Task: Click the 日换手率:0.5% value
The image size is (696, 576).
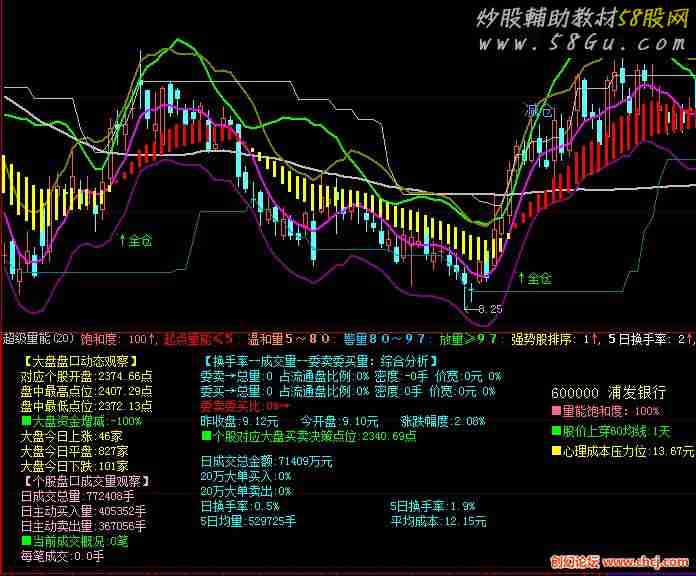Action: [240, 506]
